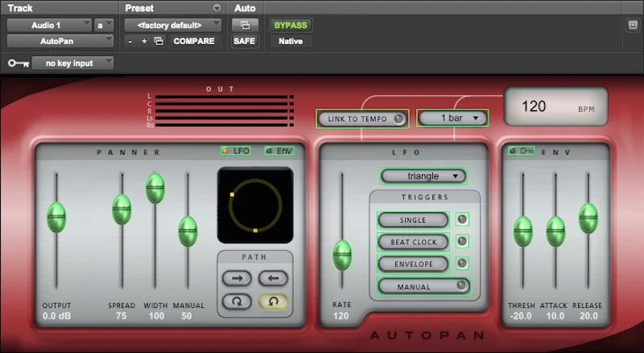Open the Audio 1 track selector
Image resolution: width=644 pixels, height=353 pixels.
click(49, 25)
